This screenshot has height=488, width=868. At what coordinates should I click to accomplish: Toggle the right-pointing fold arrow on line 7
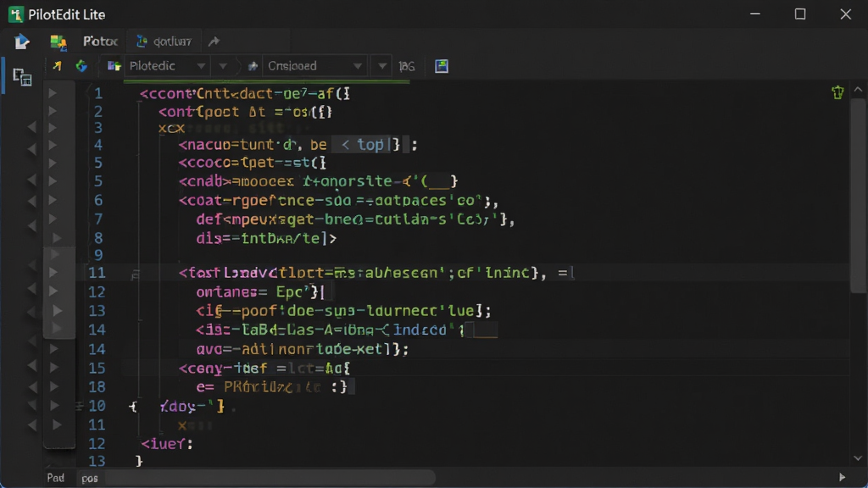53,219
